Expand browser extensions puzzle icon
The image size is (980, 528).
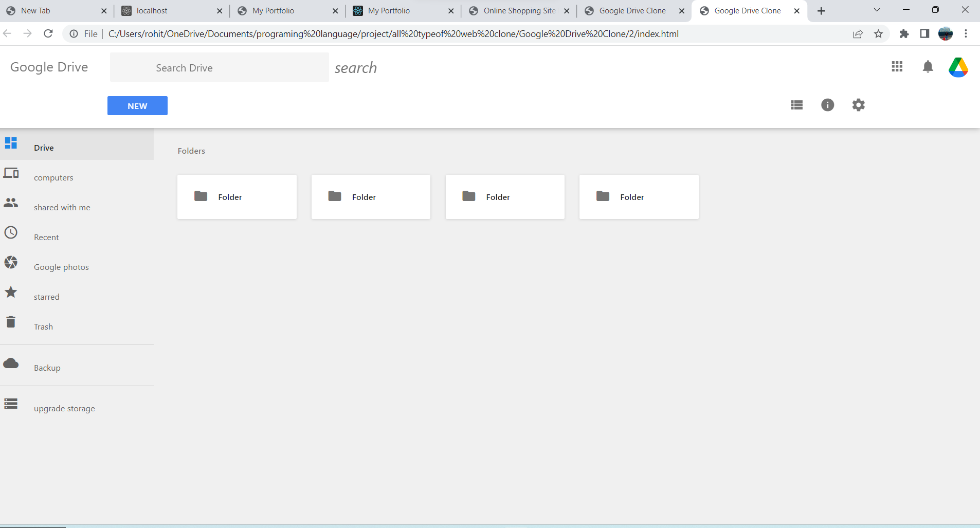[x=904, y=33]
